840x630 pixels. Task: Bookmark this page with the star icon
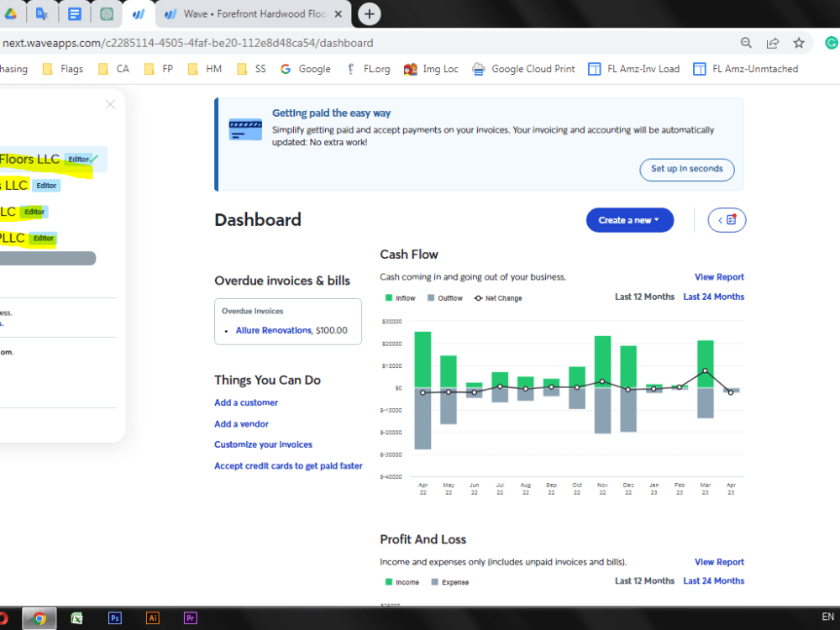pyautogui.click(x=799, y=43)
